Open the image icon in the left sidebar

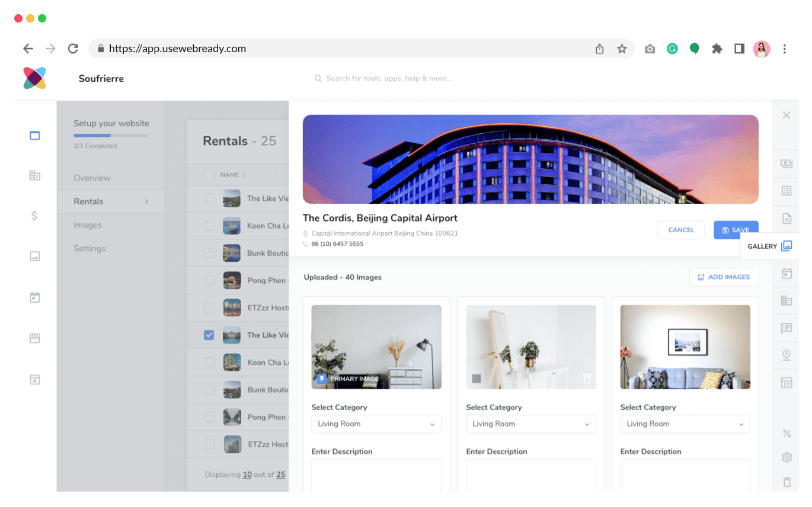click(x=35, y=256)
